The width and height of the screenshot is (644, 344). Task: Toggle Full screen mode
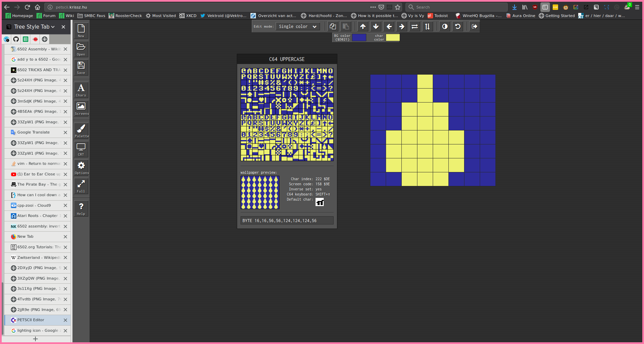click(x=81, y=186)
